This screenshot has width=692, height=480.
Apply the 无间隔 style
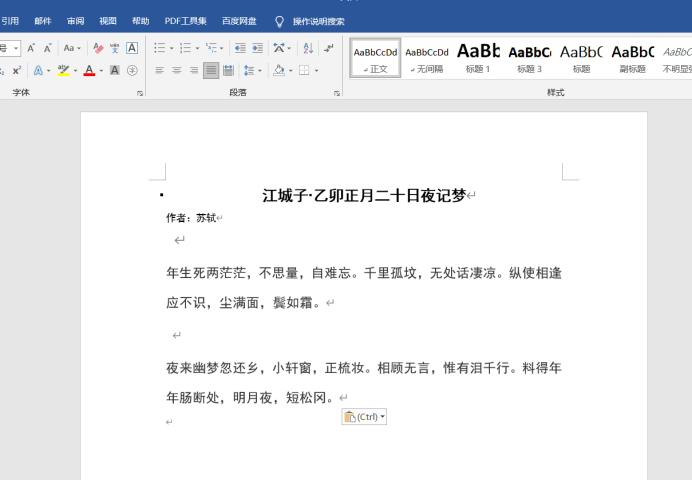tap(427, 58)
